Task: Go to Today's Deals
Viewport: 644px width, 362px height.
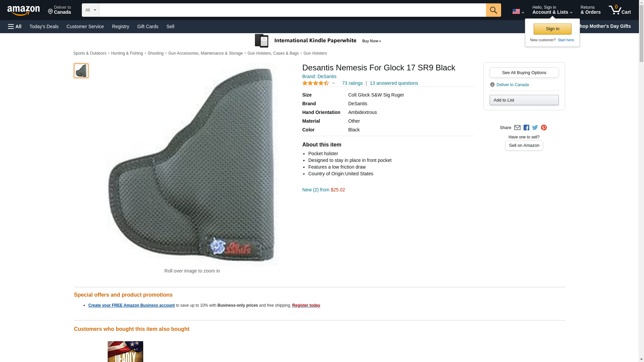Action: point(44,26)
